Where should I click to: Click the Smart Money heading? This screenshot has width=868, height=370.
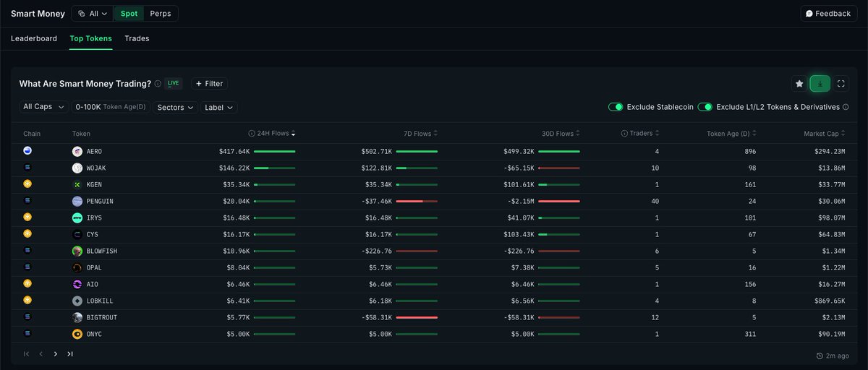point(38,14)
